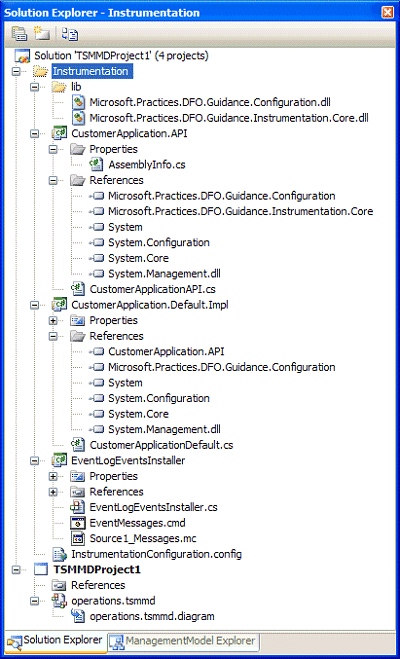Expand References under EventLogEventsInstaller
This screenshot has width=400, height=659.
click(x=53, y=492)
